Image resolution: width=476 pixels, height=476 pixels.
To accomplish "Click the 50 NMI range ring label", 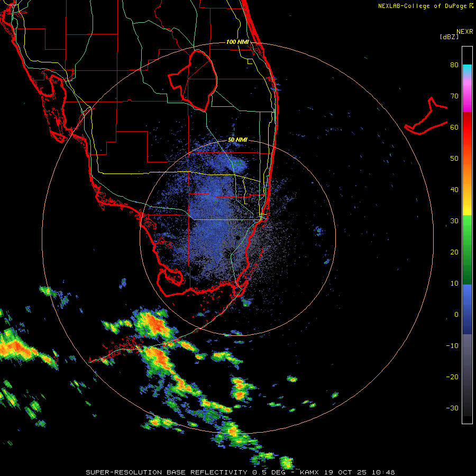I will (x=237, y=140).
